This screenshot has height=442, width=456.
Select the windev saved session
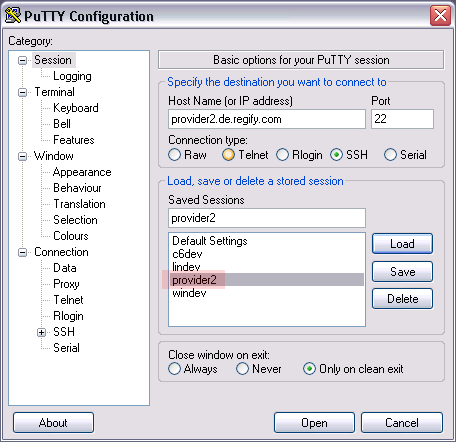click(189, 293)
